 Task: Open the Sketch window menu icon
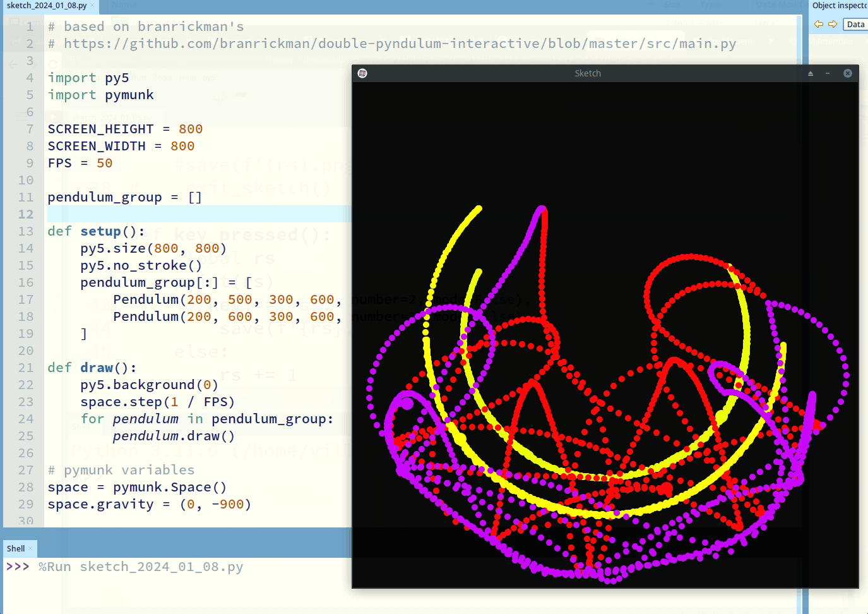click(362, 73)
